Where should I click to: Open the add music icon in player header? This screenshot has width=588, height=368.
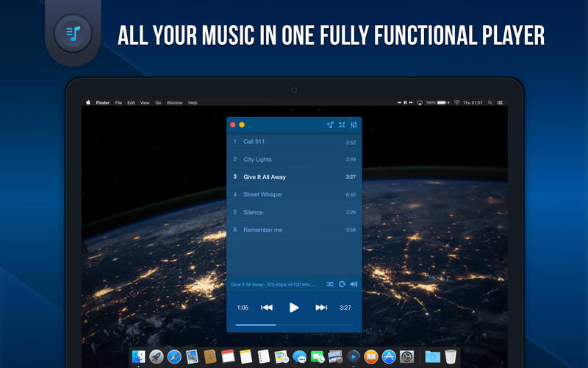pyautogui.click(x=330, y=124)
